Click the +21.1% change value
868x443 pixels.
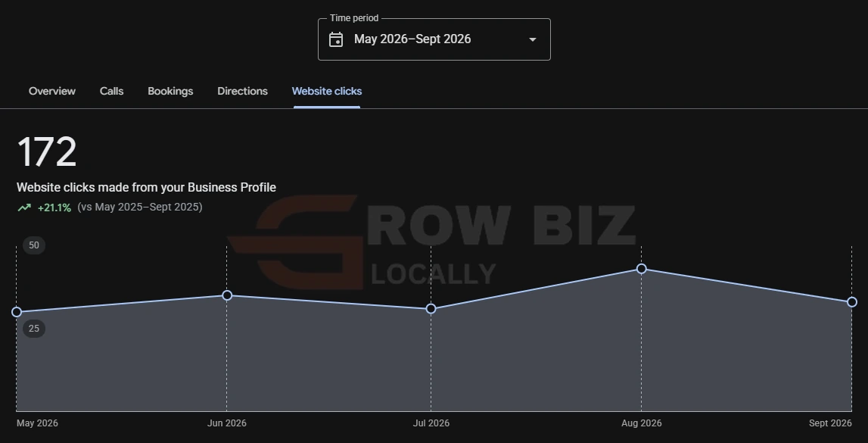pos(54,207)
